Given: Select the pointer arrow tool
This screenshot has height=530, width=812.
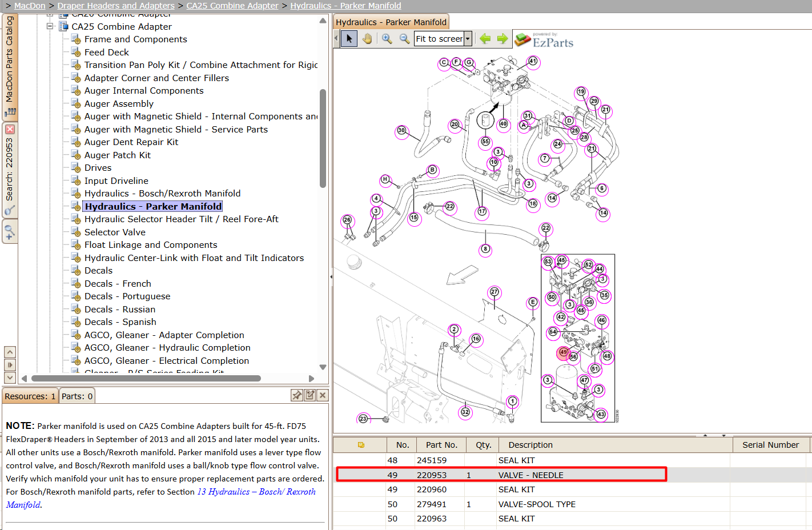Looking at the screenshot, I should [x=349, y=39].
